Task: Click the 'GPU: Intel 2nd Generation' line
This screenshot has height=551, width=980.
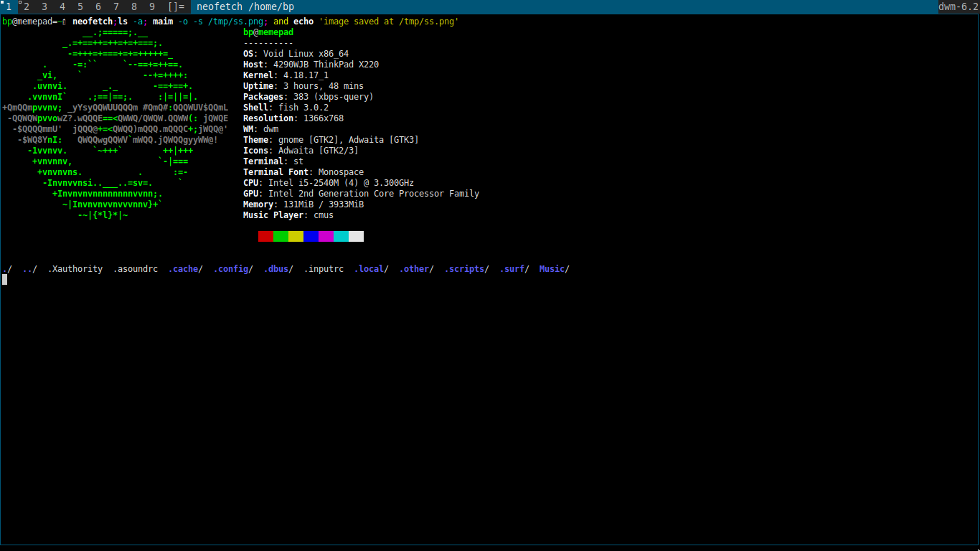Action: tap(361, 194)
